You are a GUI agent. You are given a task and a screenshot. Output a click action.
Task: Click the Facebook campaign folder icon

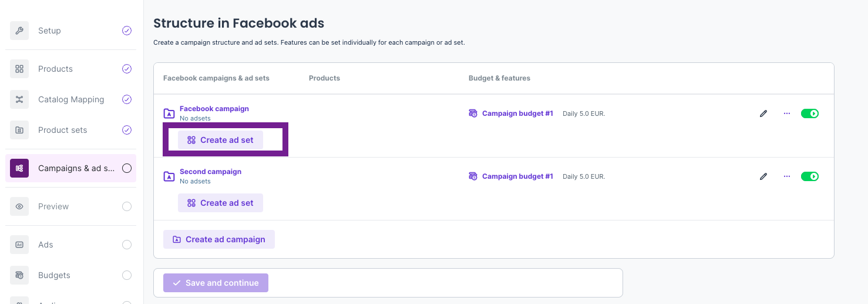pyautogui.click(x=169, y=113)
